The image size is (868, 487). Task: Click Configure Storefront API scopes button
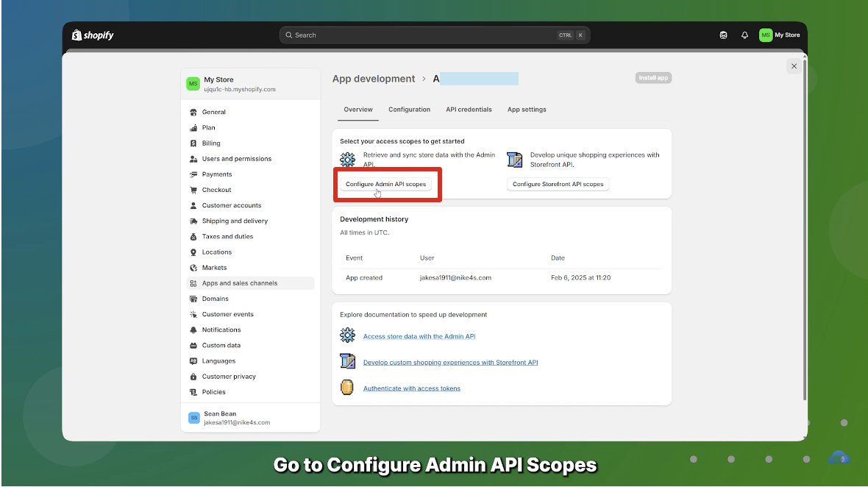point(558,185)
